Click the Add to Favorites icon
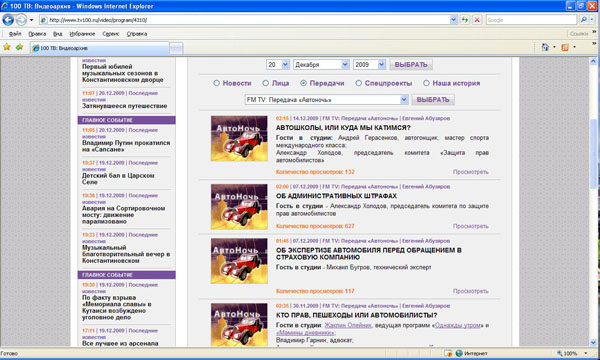 point(19,47)
